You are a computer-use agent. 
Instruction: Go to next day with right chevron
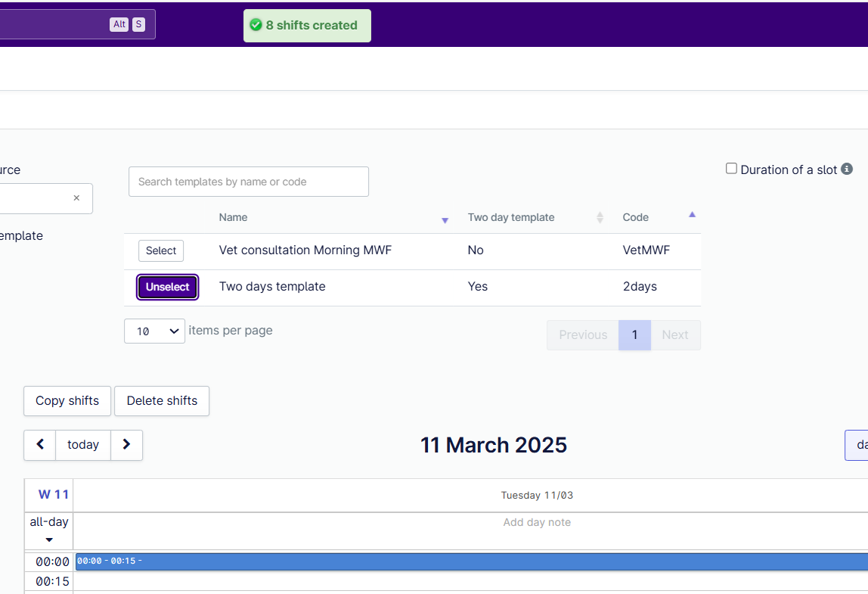[x=126, y=444]
